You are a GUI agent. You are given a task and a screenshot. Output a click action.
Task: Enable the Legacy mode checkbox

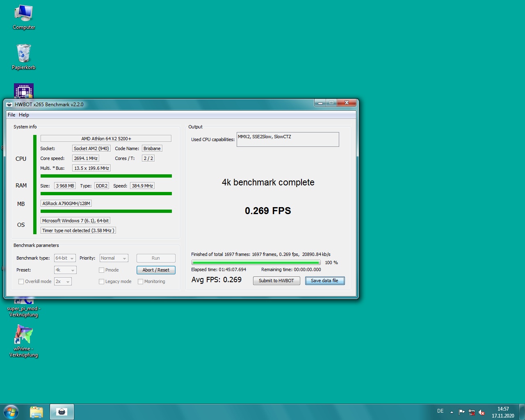[x=101, y=281]
